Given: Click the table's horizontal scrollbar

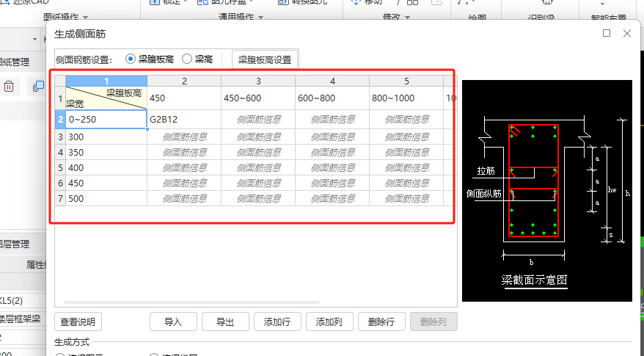Looking at the screenshot, I should click(x=191, y=302).
